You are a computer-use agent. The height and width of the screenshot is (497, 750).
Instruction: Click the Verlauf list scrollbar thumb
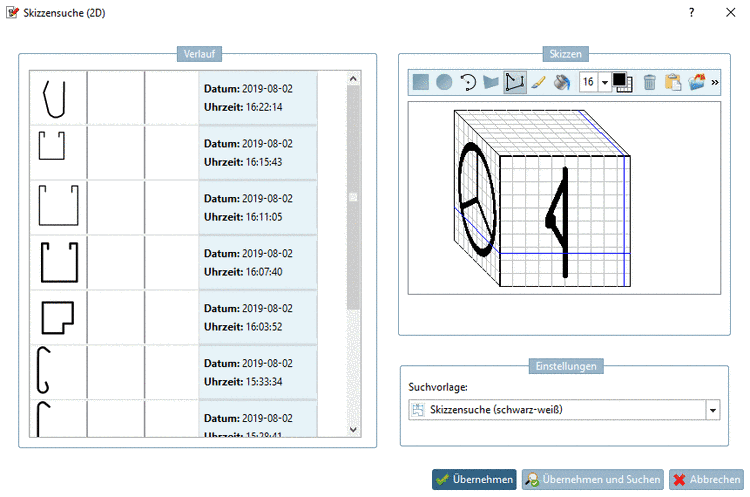pos(353,197)
